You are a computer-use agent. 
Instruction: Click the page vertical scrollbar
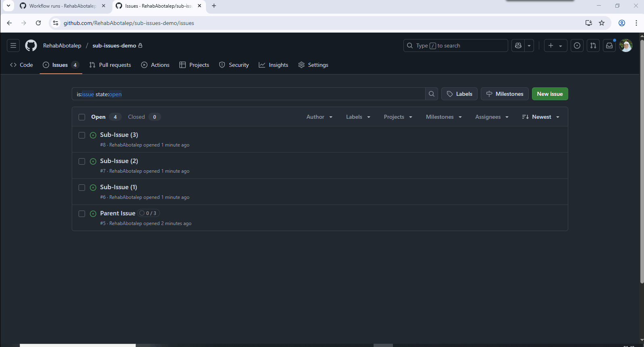point(642,161)
